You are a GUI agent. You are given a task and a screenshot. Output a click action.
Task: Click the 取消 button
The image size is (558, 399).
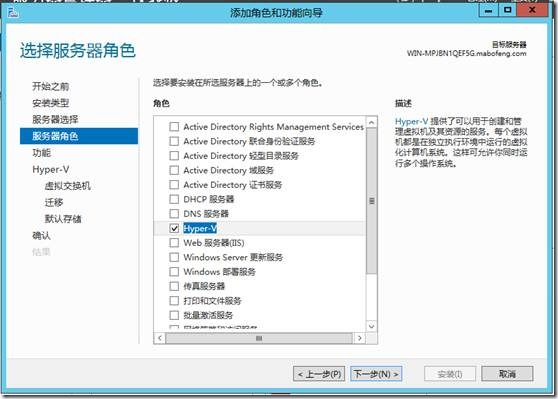tap(507, 374)
